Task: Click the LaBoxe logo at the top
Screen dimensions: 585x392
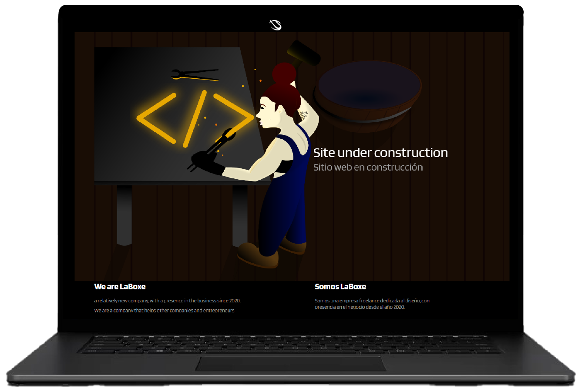Action: point(275,25)
